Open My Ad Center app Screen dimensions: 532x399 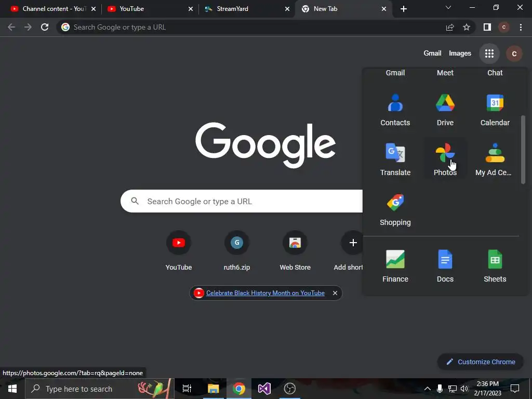(495, 159)
